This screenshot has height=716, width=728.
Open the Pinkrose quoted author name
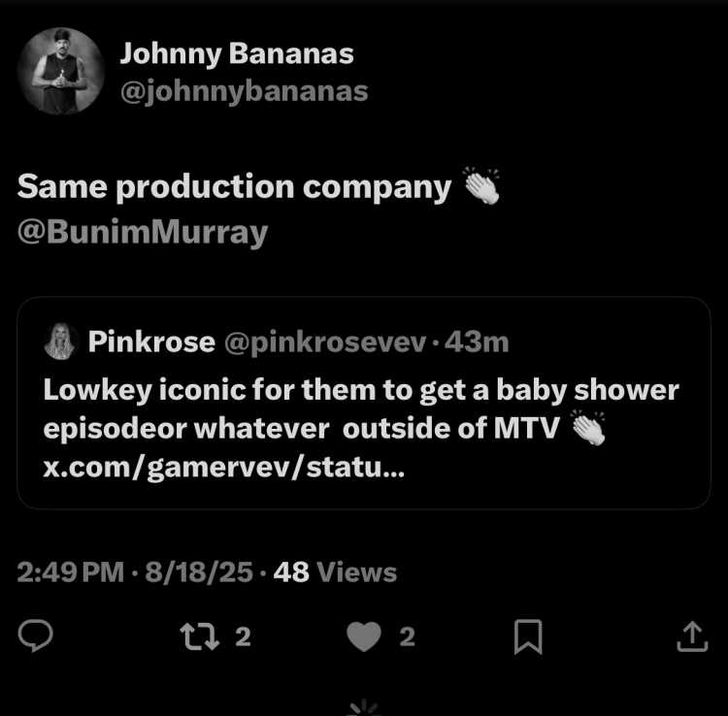[x=151, y=342]
